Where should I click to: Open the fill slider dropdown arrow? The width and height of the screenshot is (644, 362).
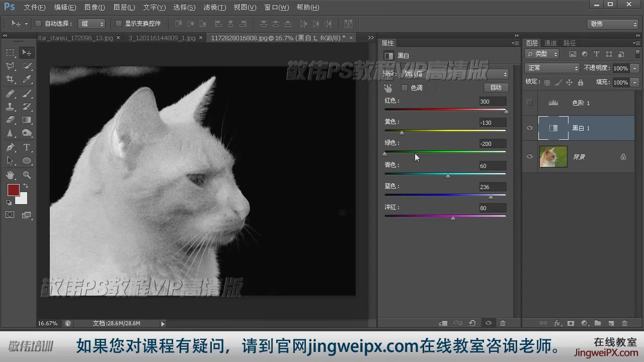tap(635, 82)
